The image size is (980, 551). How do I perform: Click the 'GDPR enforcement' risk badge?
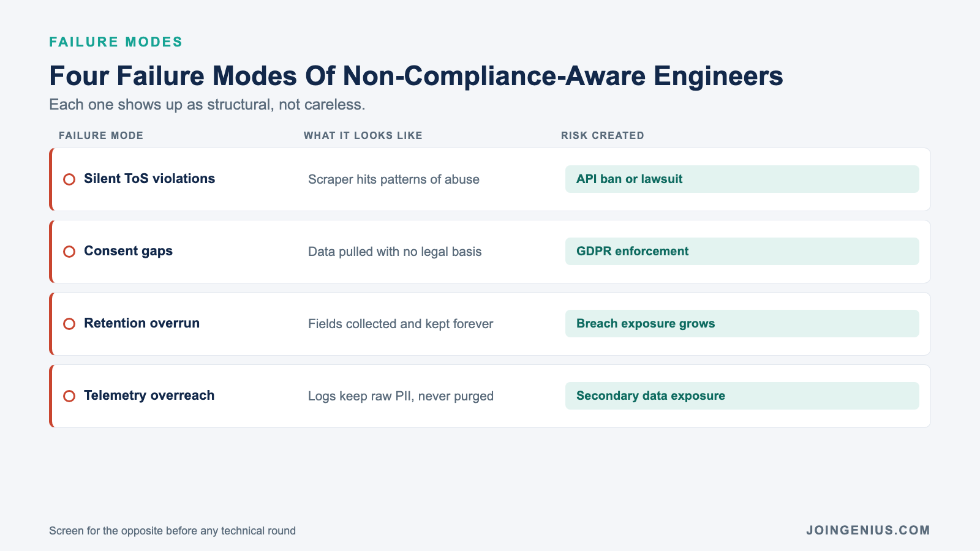click(742, 252)
